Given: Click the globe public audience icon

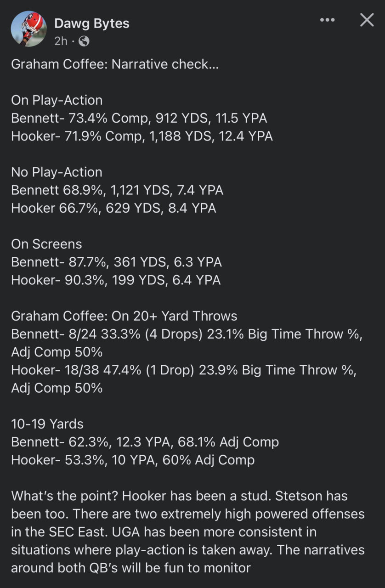Looking at the screenshot, I should [x=84, y=41].
